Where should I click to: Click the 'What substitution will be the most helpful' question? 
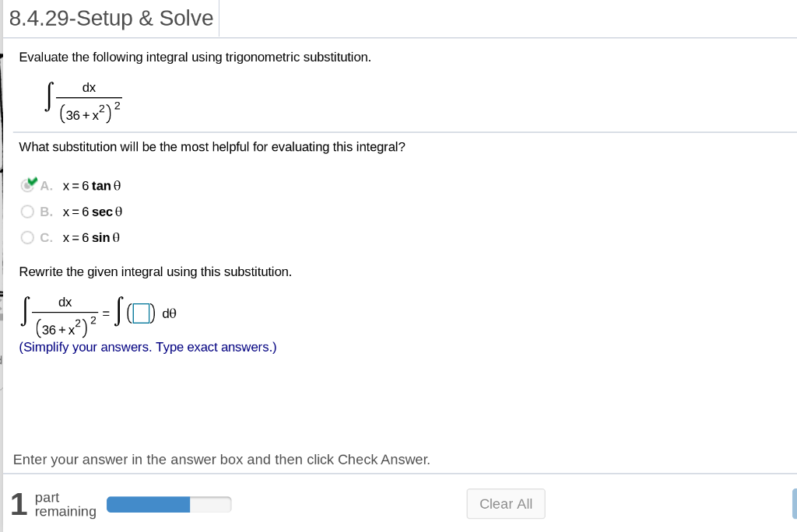click(x=212, y=146)
